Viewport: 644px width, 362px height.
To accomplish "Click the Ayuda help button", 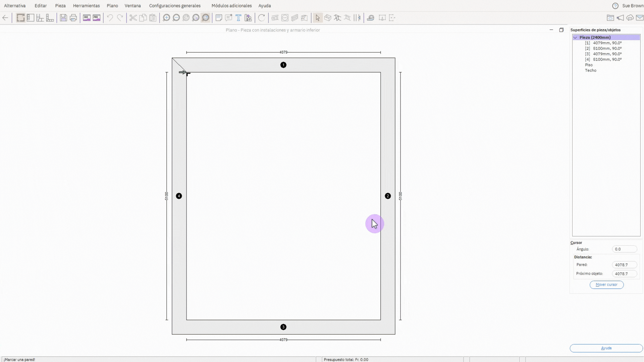I will point(606,348).
